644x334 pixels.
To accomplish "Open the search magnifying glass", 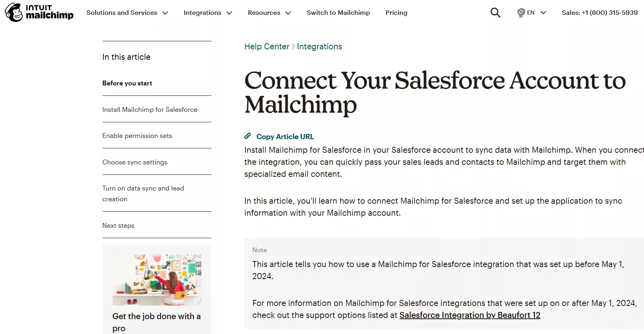I will (495, 12).
